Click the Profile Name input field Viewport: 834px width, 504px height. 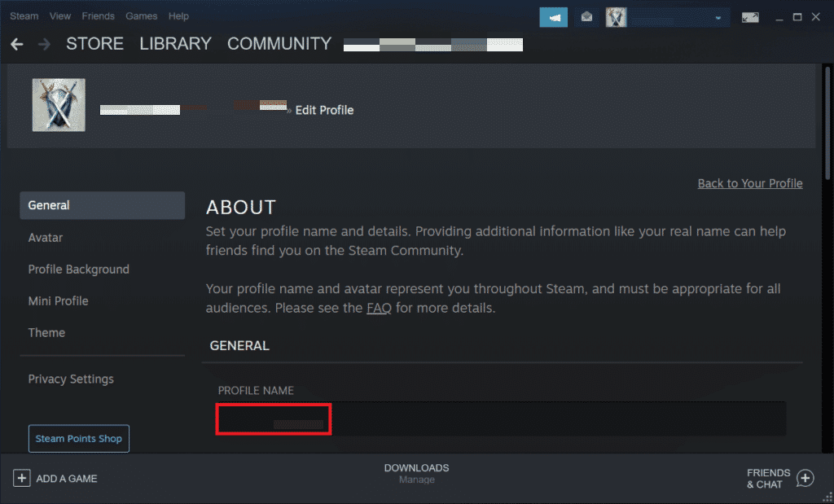tap(501, 419)
